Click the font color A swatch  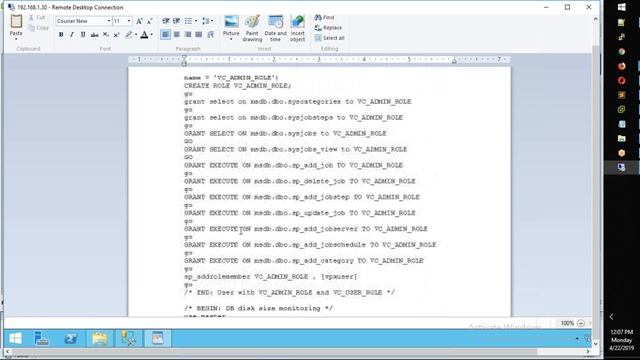[144, 35]
